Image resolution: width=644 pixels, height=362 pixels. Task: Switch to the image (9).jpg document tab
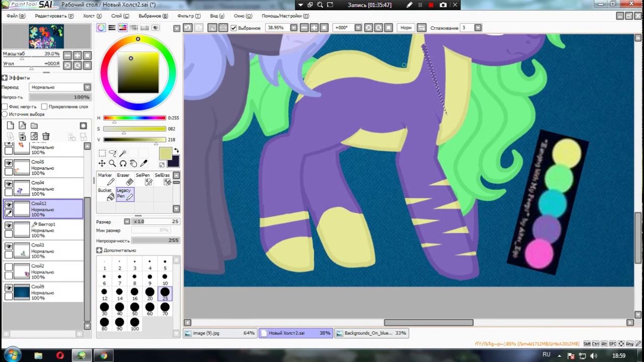coord(220,333)
